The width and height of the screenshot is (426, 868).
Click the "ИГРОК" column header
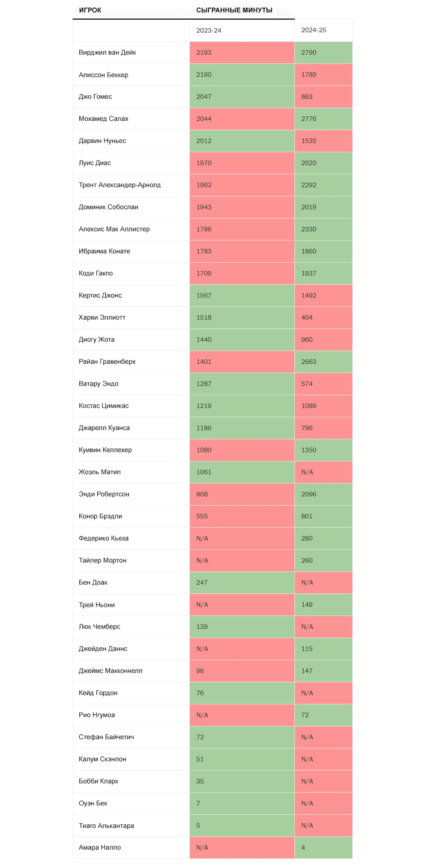(90, 10)
